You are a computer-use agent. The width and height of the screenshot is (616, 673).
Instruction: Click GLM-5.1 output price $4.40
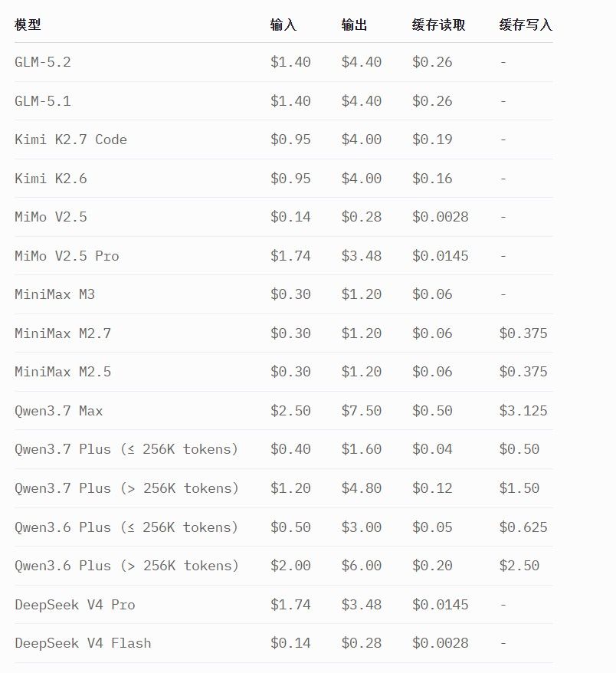click(x=361, y=101)
